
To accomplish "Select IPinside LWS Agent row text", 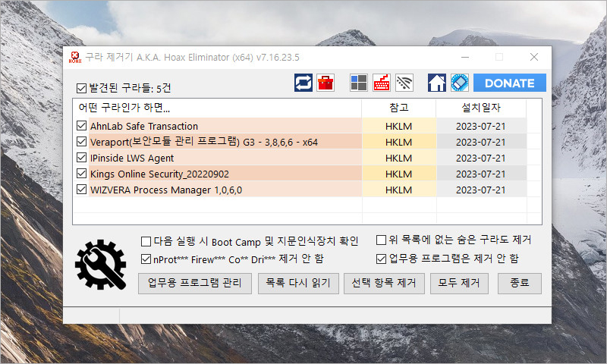I will (132, 158).
